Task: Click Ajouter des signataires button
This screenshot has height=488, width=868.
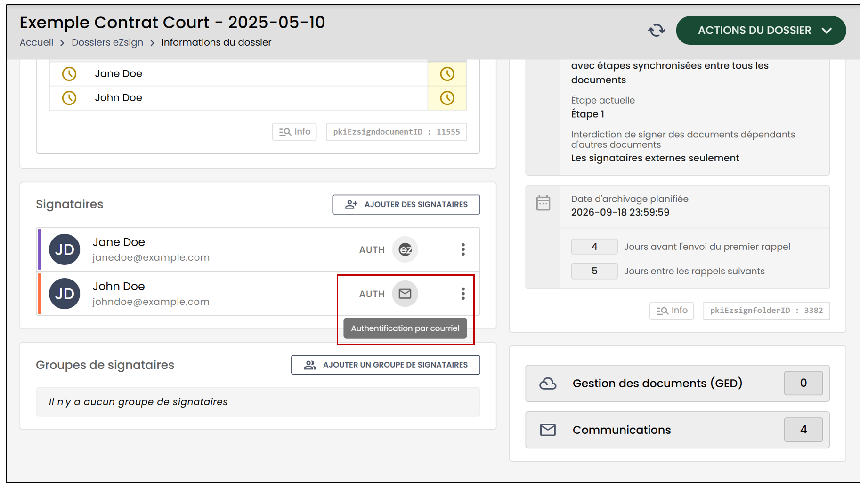Action: tap(406, 205)
